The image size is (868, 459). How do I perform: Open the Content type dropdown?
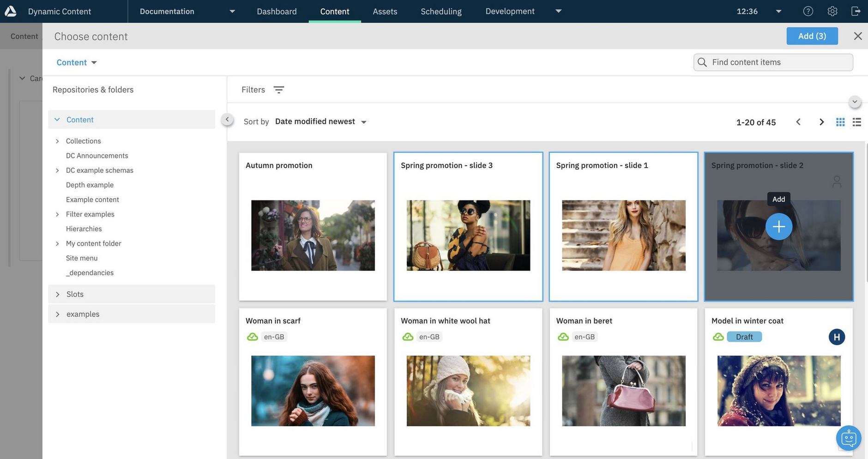point(77,62)
